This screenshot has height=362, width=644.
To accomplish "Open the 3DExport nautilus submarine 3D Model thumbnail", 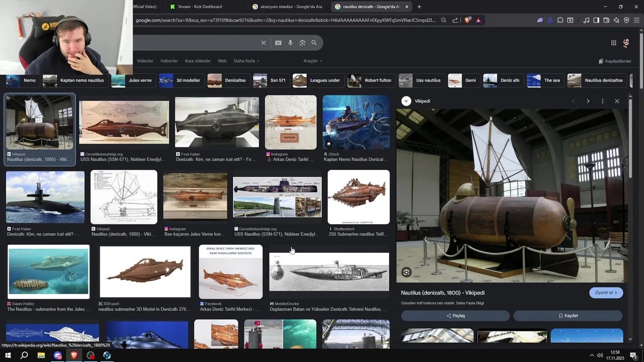I will [x=145, y=272].
